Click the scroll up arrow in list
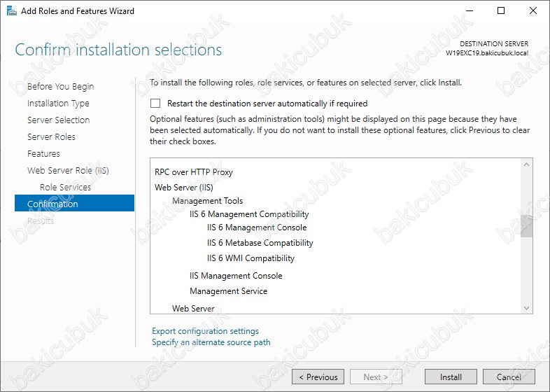Image resolution: width=550 pixels, height=392 pixels. (x=526, y=164)
